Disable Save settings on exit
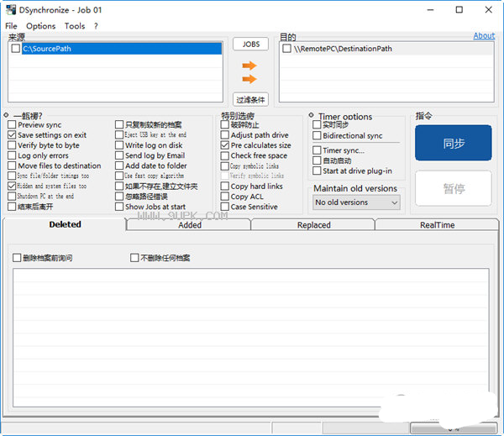This screenshot has height=436, width=504. point(12,134)
